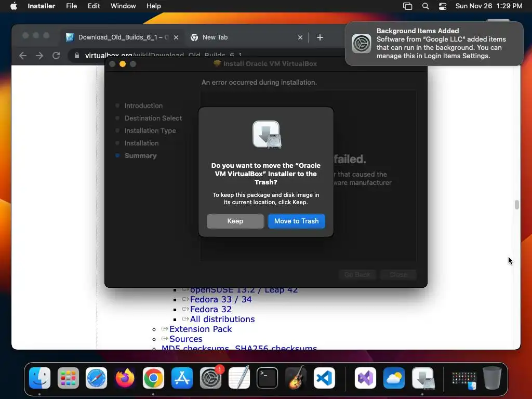Image resolution: width=532 pixels, height=399 pixels.
Task: Open the Window menu
Action: pos(123,6)
